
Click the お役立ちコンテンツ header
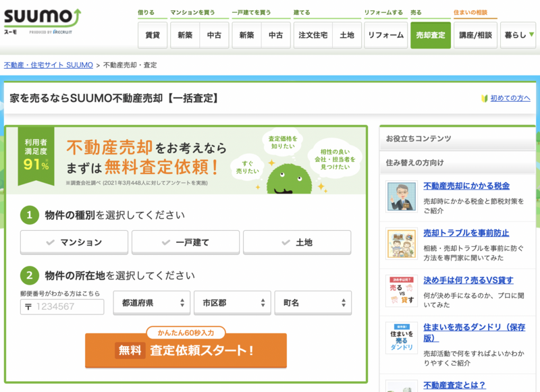click(458, 138)
